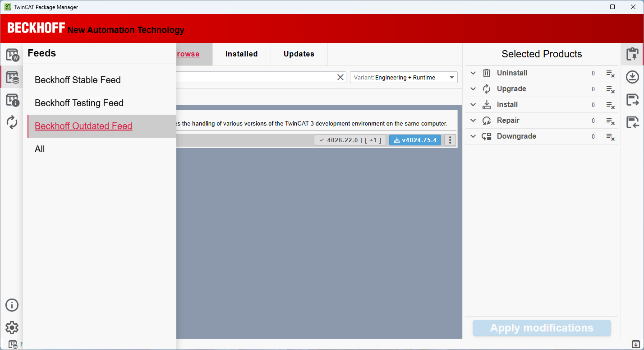644x350 pixels.
Task: Clear the Install list with its remove icon
Action: coord(610,105)
